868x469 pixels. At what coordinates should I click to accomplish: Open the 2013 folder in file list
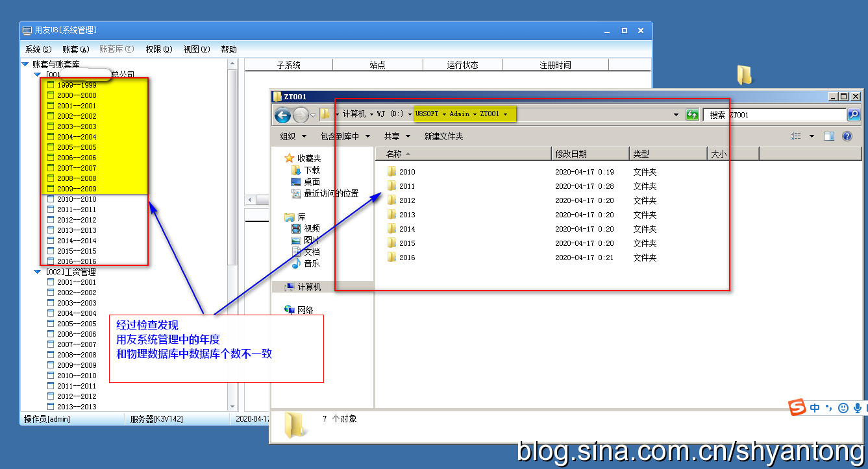(x=407, y=215)
